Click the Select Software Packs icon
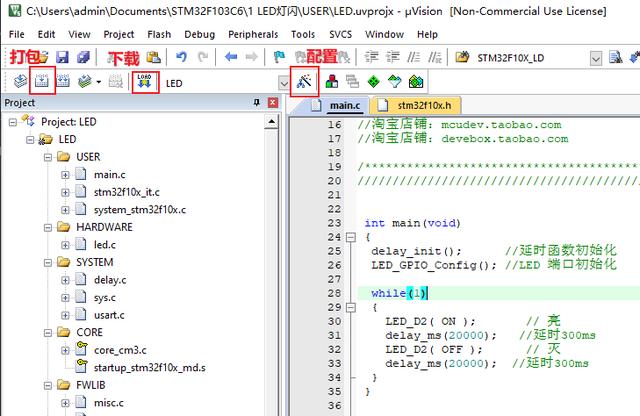Viewport: 640px width, 416px height. 395,82
